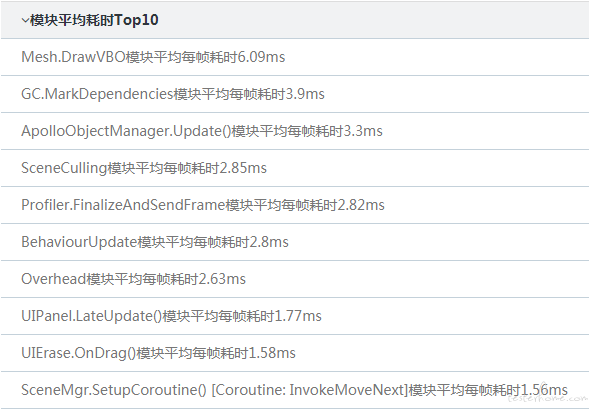Select the UIErase.OnDrag() 1.58ms row
The image size is (589, 410).
(x=294, y=353)
